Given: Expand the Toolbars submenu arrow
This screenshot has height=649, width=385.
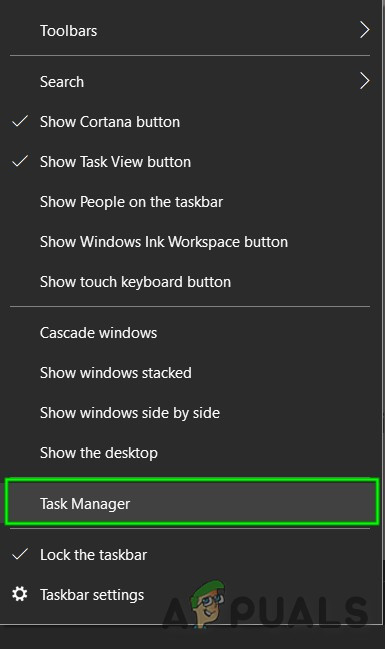Looking at the screenshot, I should tap(364, 30).
